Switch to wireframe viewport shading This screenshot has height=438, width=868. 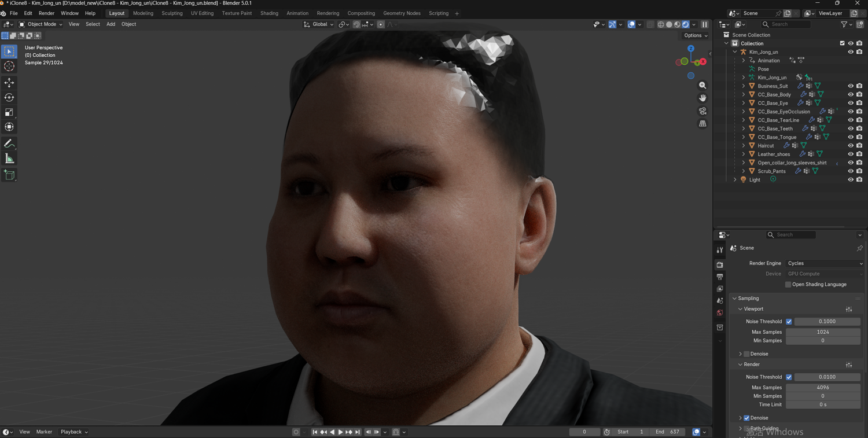pos(661,24)
